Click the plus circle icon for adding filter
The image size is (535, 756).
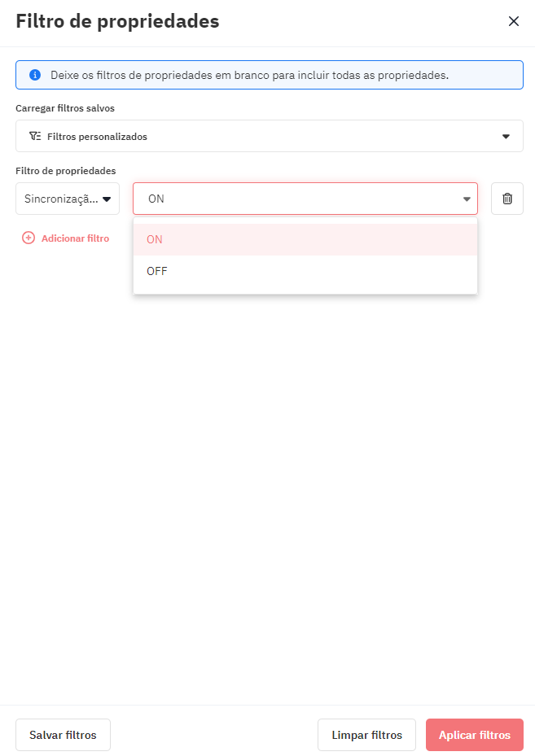tap(29, 238)
